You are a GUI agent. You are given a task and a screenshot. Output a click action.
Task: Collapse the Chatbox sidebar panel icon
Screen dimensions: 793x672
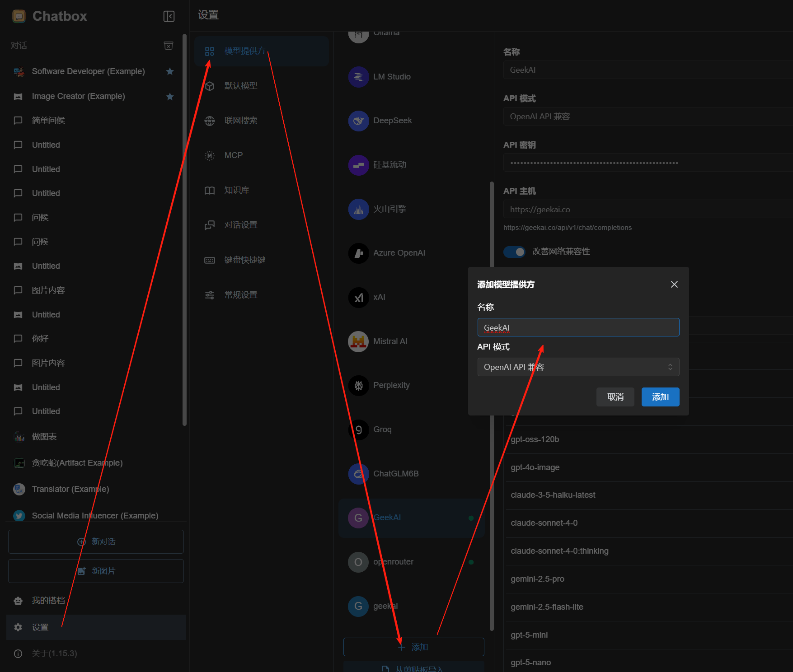click(169, 16)
